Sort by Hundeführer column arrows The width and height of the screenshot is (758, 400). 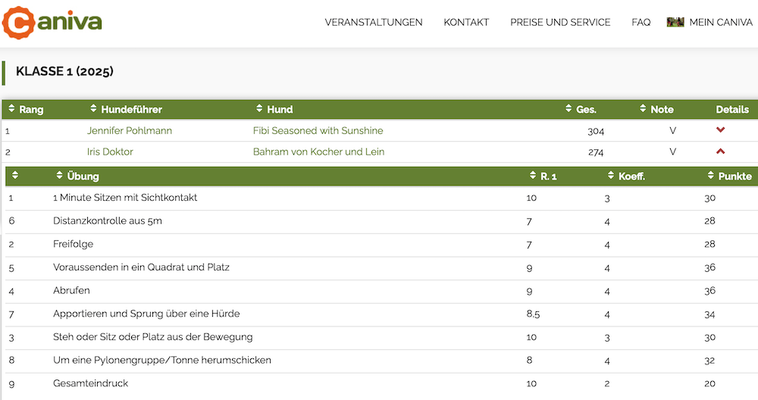94,109
